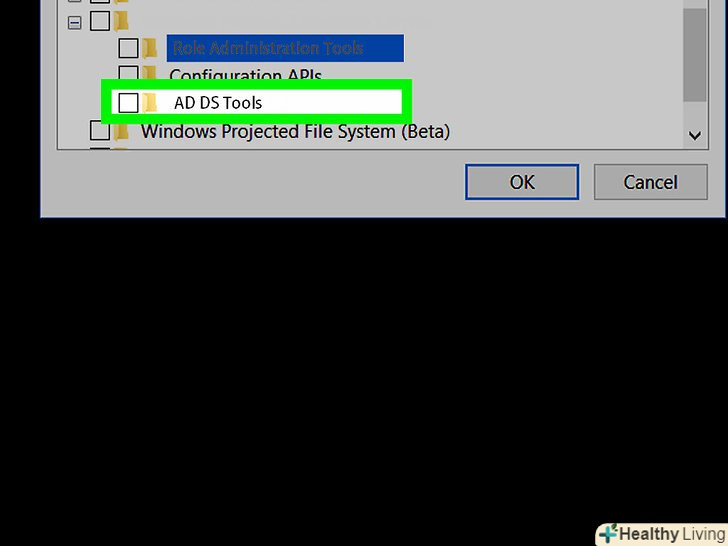The image size is (728, 546).
Task: Enable the Configuration APIs checkbox
Action: pyautogui.click(x=128, y=72)
